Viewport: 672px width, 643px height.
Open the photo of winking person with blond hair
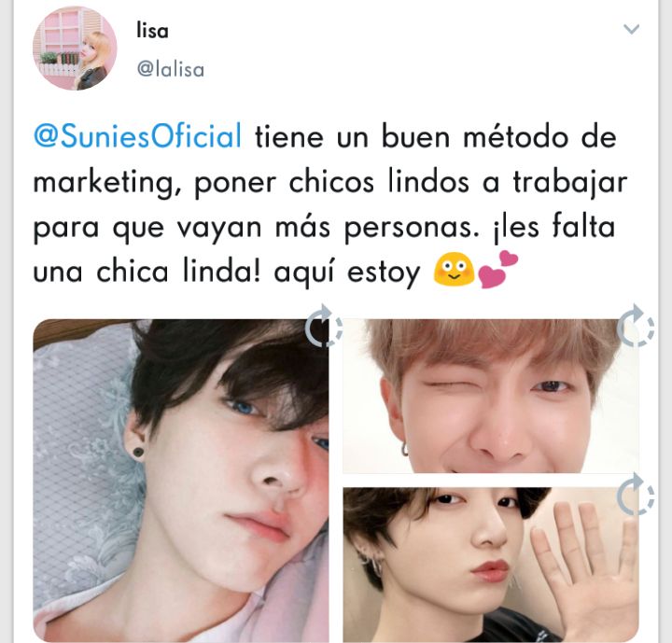491,396
